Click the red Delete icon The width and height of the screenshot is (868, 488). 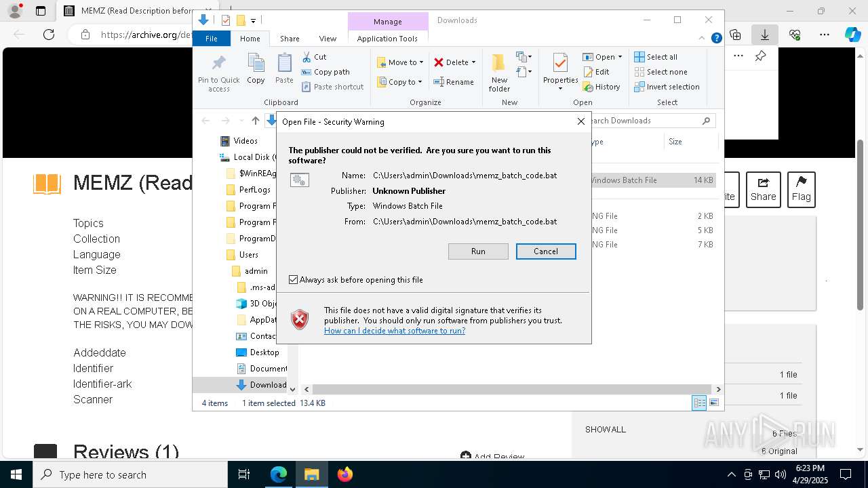click(439, 62)
